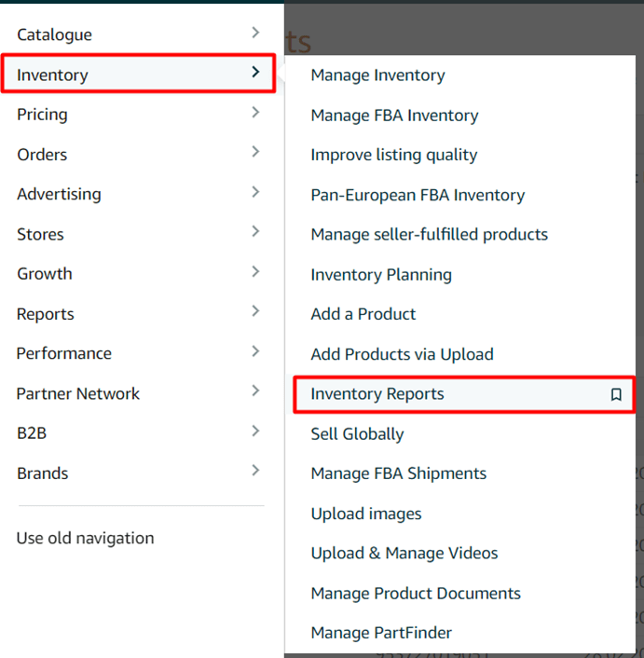Expand the Partner Network chevron arrow

[x=255, y=391]
